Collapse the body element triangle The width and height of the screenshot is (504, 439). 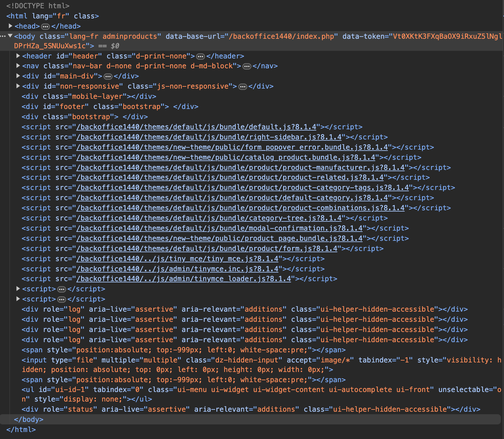(10, 36)
